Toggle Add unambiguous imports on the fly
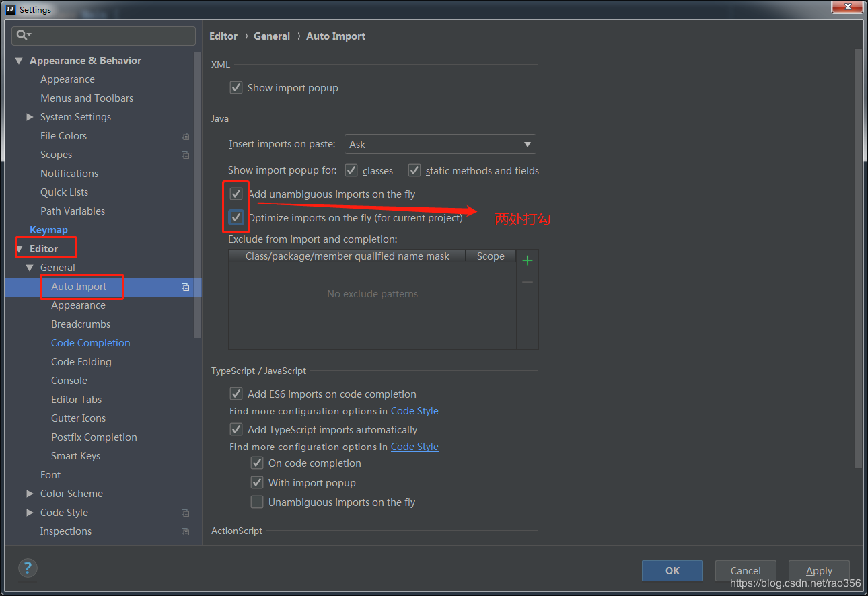Image resolution: width=868 pixels, height=596 pixels. (x=236, y=194)
